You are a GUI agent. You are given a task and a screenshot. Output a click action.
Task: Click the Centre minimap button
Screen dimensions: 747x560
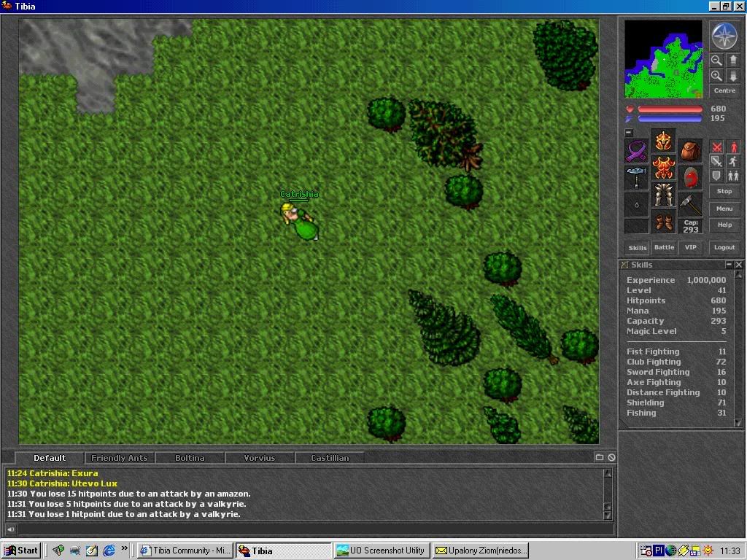click(724, 90)
